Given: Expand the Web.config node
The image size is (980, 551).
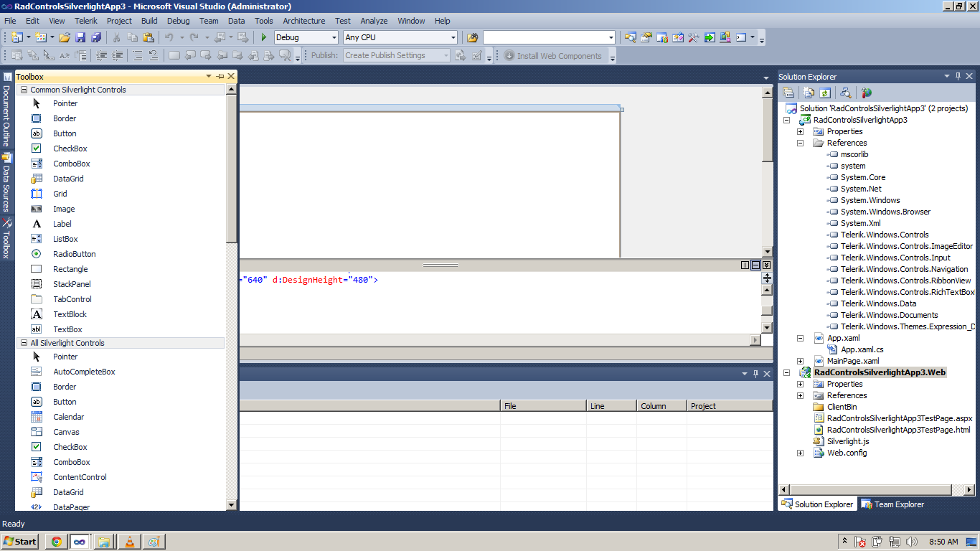Looking at the screenshot, I should (x=801, y=453).
